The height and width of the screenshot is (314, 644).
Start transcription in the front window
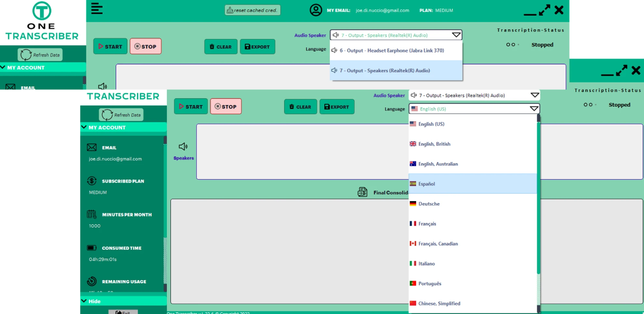pos(191,107)
